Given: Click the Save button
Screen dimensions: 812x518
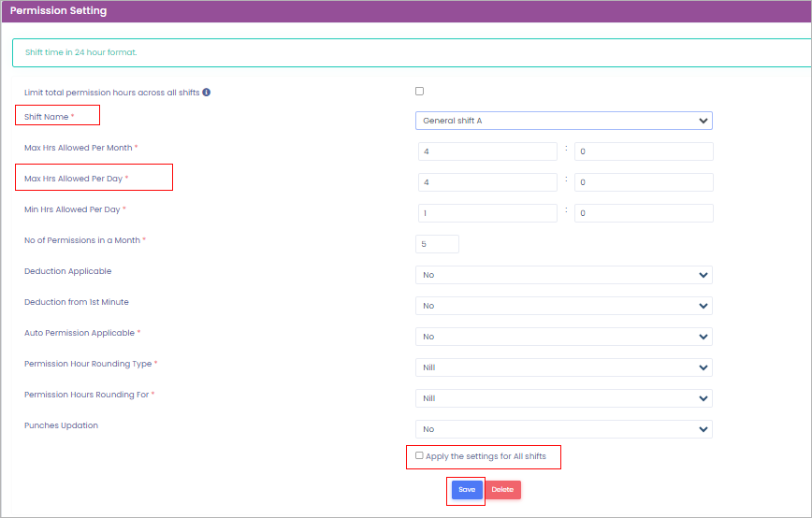Looking at the screenshot, I should click(467, 490).
